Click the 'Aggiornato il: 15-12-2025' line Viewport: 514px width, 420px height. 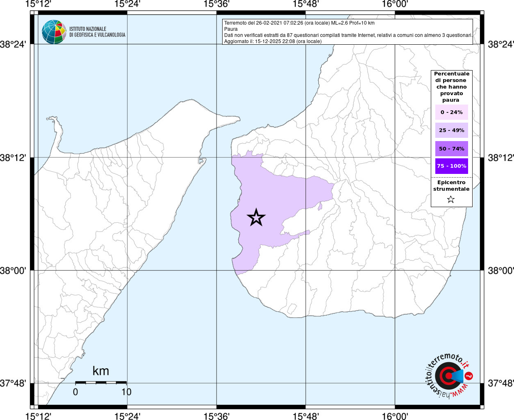tap(273, 41)
